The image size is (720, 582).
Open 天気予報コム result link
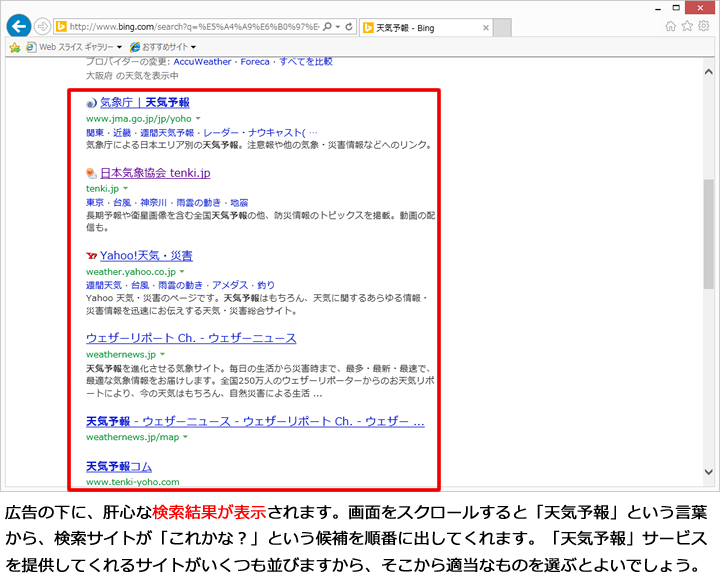(119, 466)
